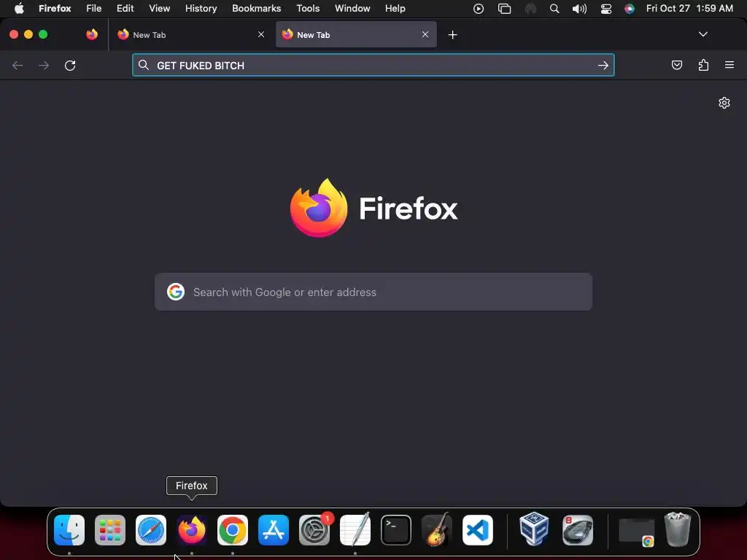Screen dimensions: 747x560
Task: Open the volume control in the menu bar
Action: click(579, 9)
